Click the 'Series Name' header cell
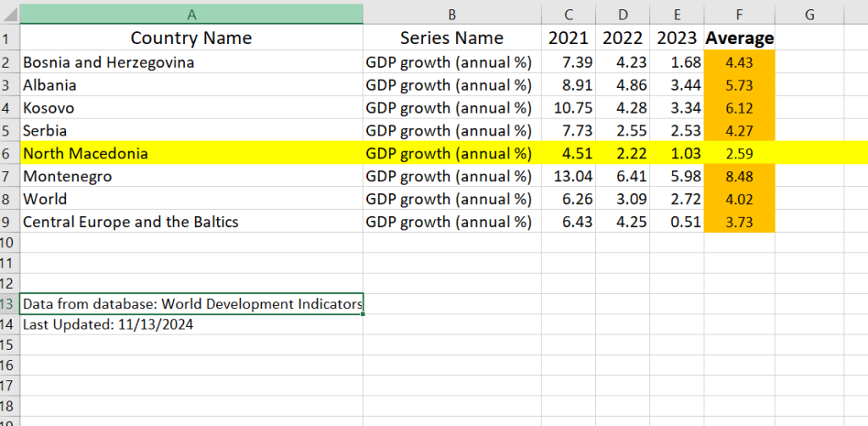Image resolution: width=868 pixels, height=426 pixels. click(452, 38)
